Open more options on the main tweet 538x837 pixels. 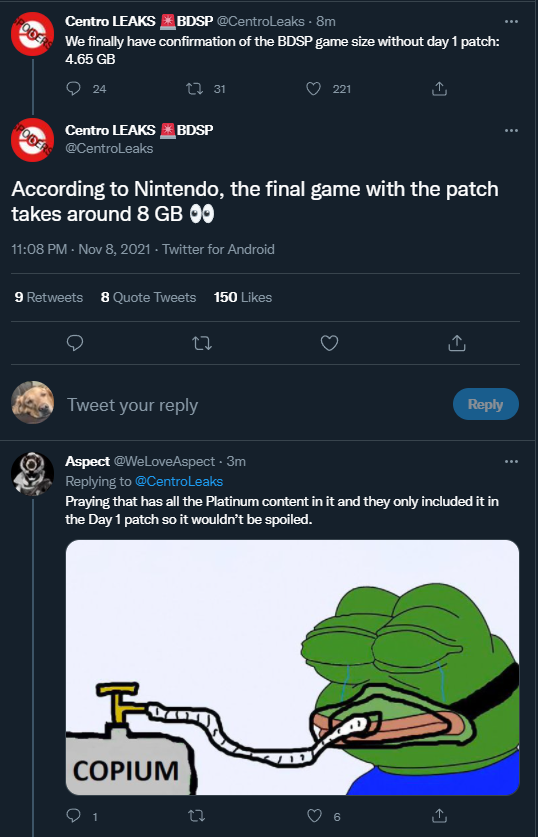click(x=511, y=130)
